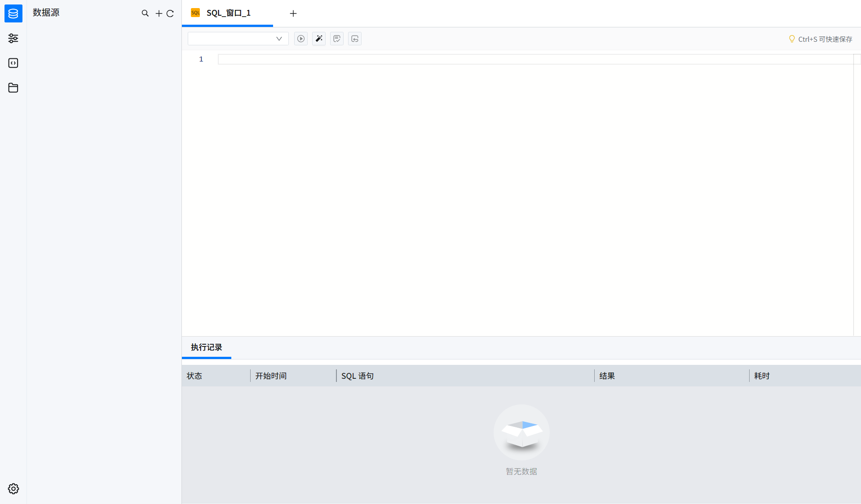This screenshot has width=861, height=504.
Task: Click the 开始时间 column header
Action: 271,376
